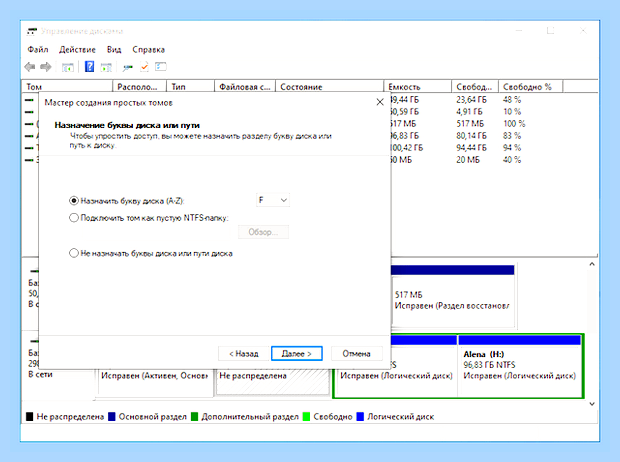Click the blue 'Логический диск' legend swatch
The width and height of the screenshot is (620, 462).
(x=360, y=417)
